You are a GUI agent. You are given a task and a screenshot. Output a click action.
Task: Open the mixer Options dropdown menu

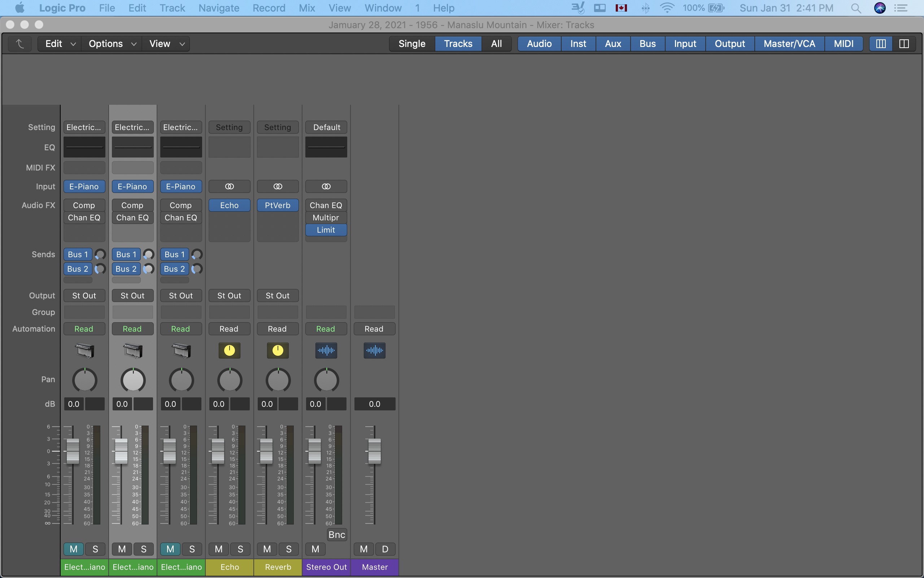(x=112, y=44)
